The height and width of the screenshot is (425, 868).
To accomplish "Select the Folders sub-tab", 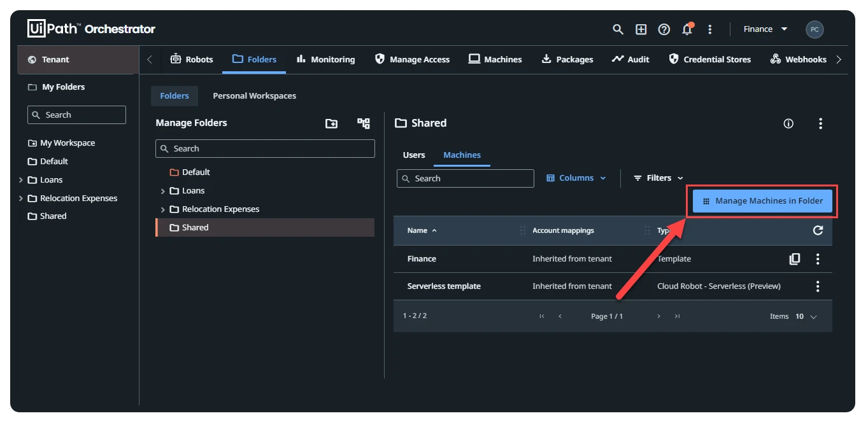I will click(x=174, y=95).
